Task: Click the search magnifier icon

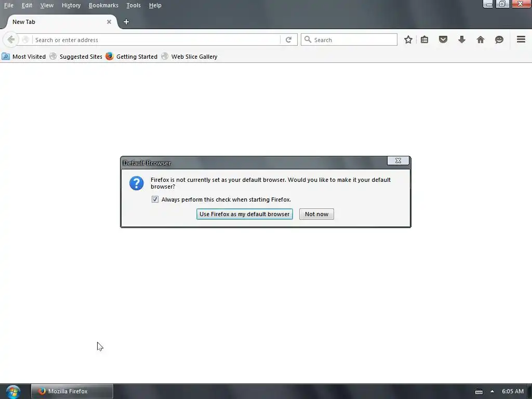Action: click(308, 39)
